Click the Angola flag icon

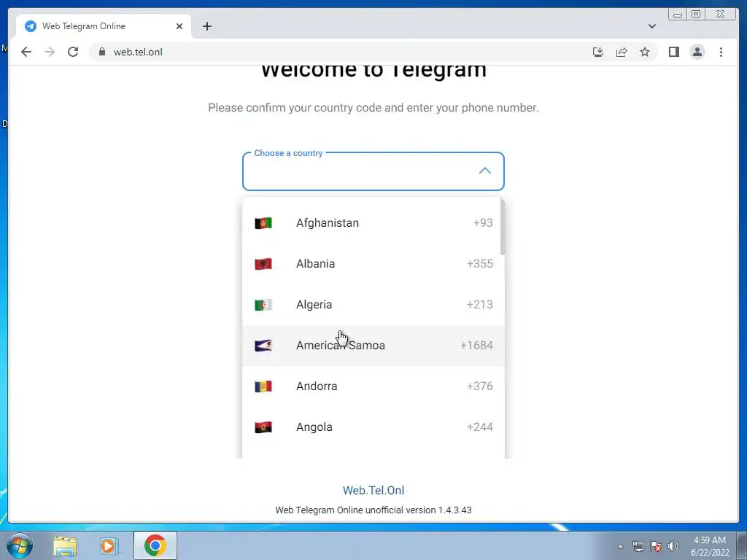(263, 427)
